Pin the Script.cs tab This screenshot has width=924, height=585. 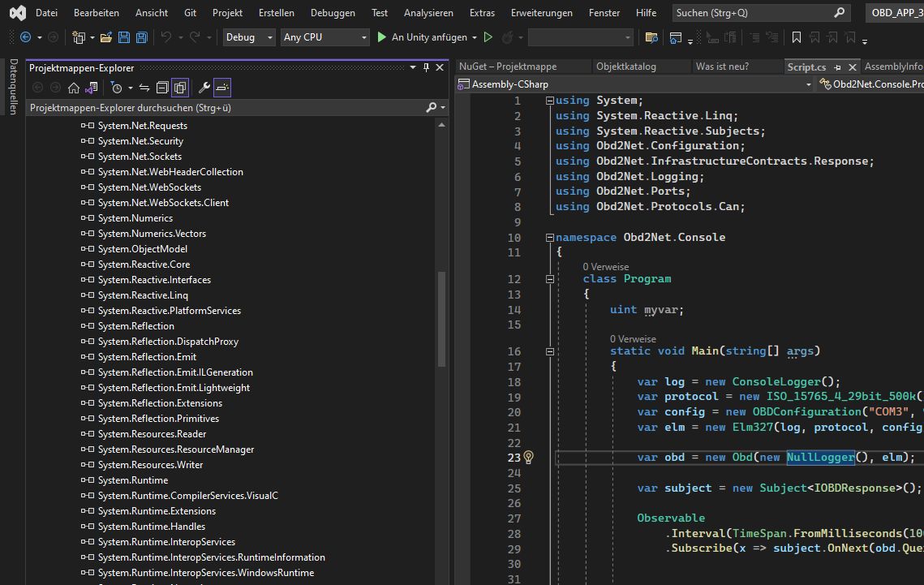838,67
